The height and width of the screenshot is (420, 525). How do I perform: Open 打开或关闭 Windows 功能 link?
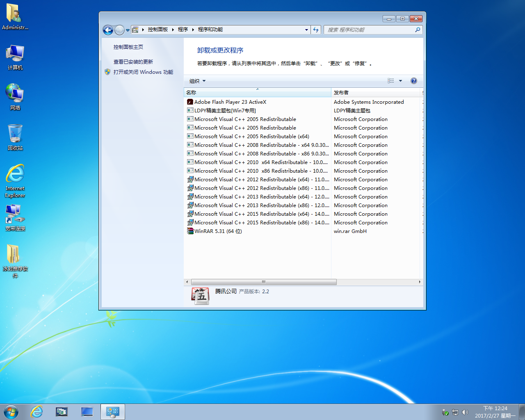click(x=143, y=72)
